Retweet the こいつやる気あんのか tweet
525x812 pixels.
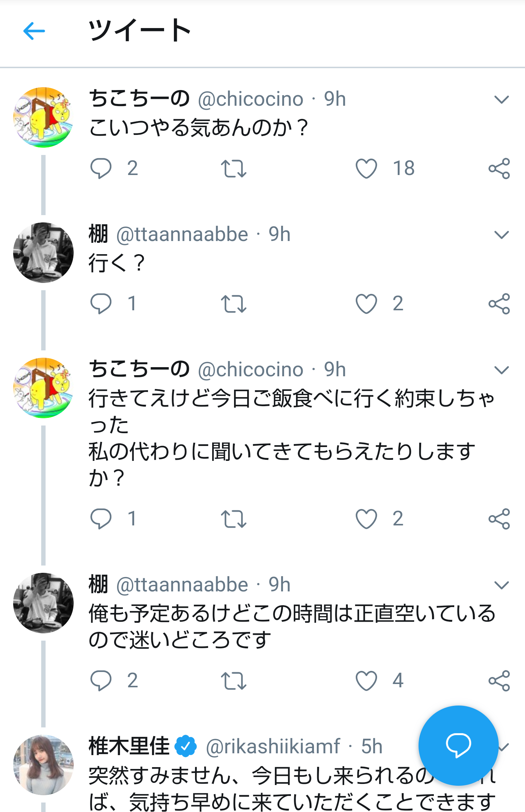(233, 168)
